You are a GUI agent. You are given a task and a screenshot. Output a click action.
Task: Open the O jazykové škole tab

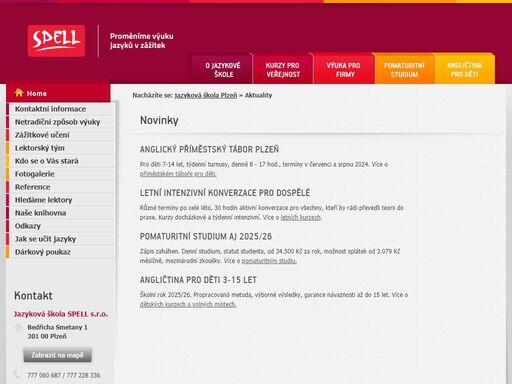(x=222, y=69)
